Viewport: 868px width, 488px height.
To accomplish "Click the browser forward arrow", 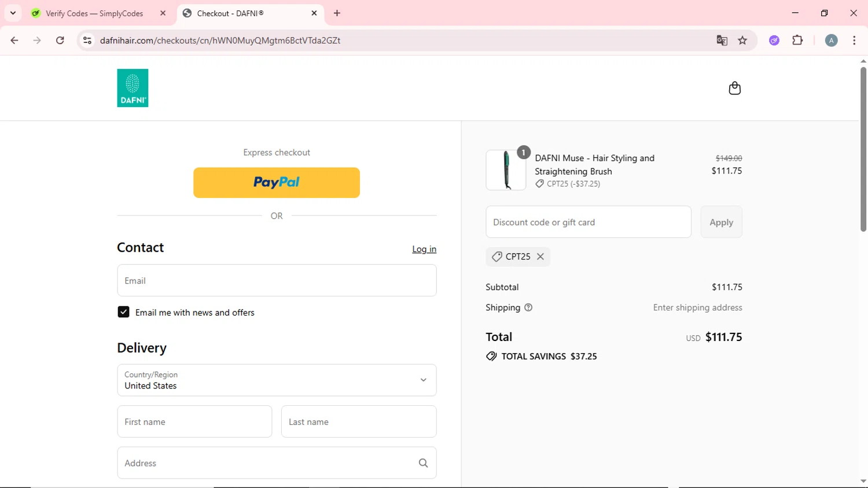I will 37,41.
